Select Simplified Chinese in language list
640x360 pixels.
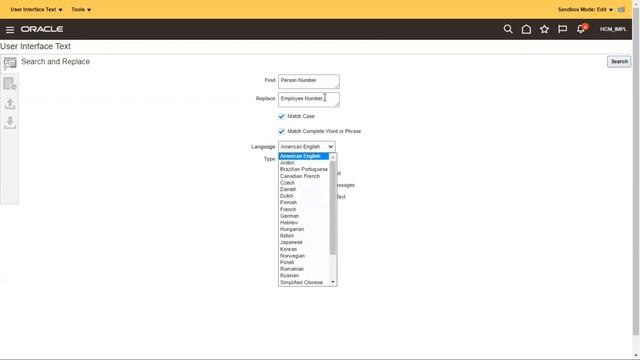[304, 282]
